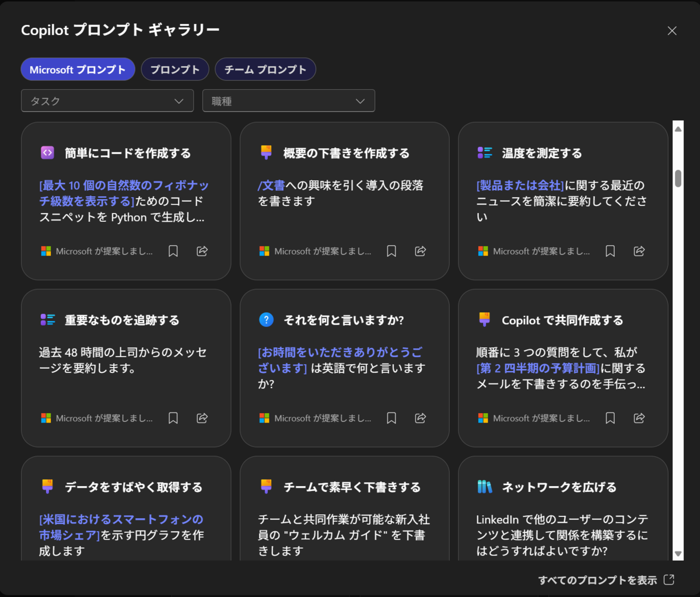The width and height of the screenshot is (700, 597).
Task: Click the [お時間をいただきありがとうございます] placeholder text
Action: click(340, 360)
